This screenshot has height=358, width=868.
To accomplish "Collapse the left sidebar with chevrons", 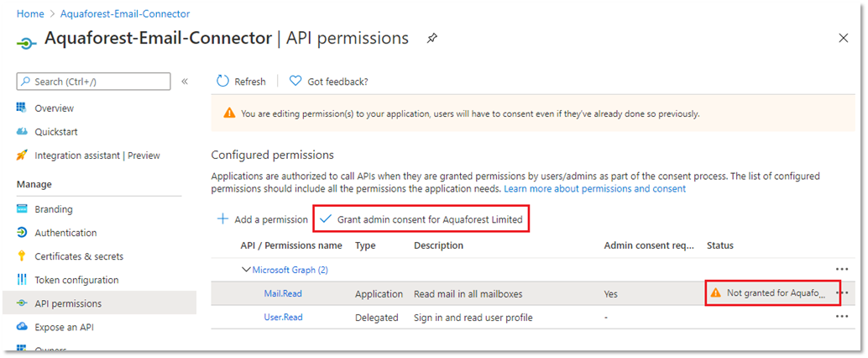I will (x=185, y=82).
